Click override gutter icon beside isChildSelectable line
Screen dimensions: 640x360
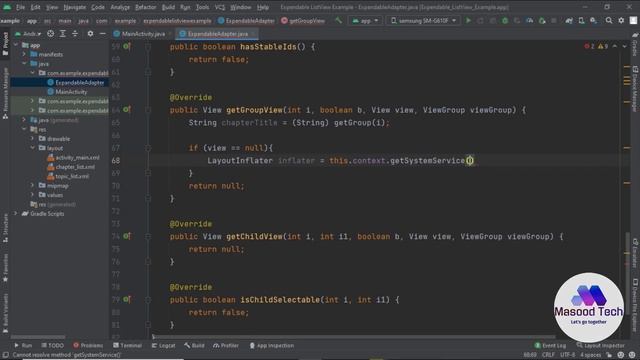click(127, 299)
